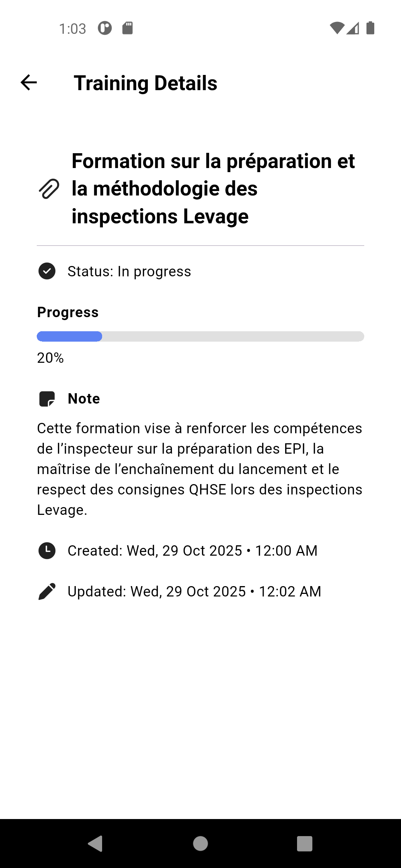Tap the Wi-Fi signal icon

(x=337, y=28)
